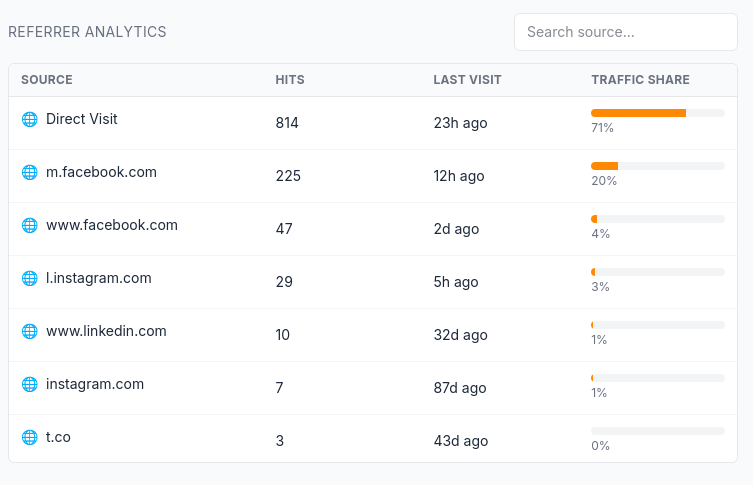
Task: Open the m.facebook.com source link
Action: 101,172
